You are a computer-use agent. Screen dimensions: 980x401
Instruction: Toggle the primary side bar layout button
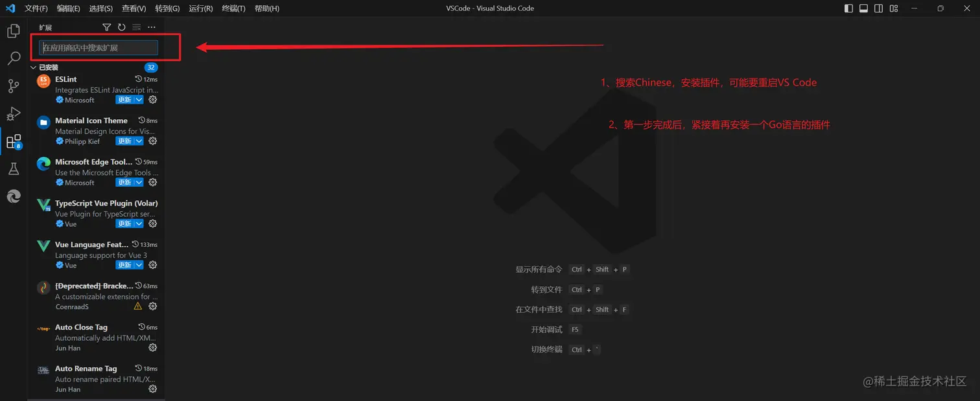849,8
